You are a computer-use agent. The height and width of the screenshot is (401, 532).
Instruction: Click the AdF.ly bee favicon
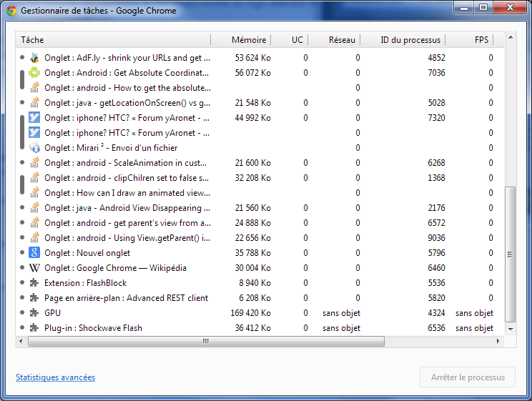[x=34, y=58]
